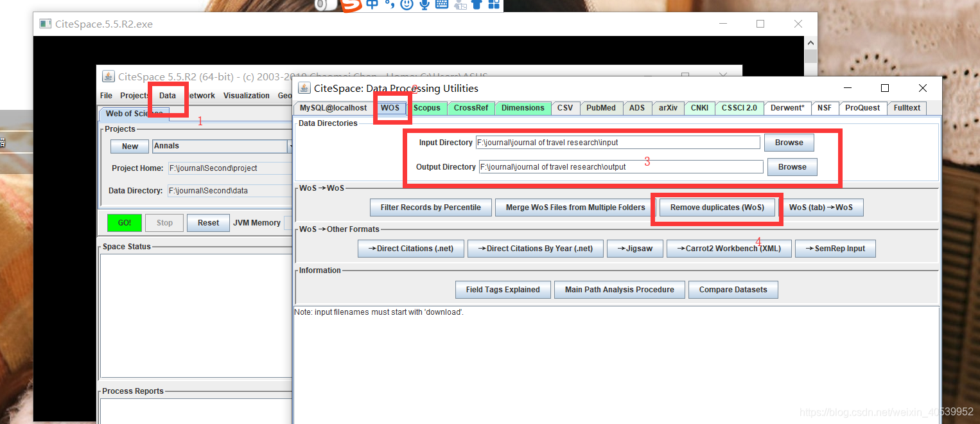This screenshot has height=424, width=980.
Task: Open Field Tags Explained
Action: point(503,290)
